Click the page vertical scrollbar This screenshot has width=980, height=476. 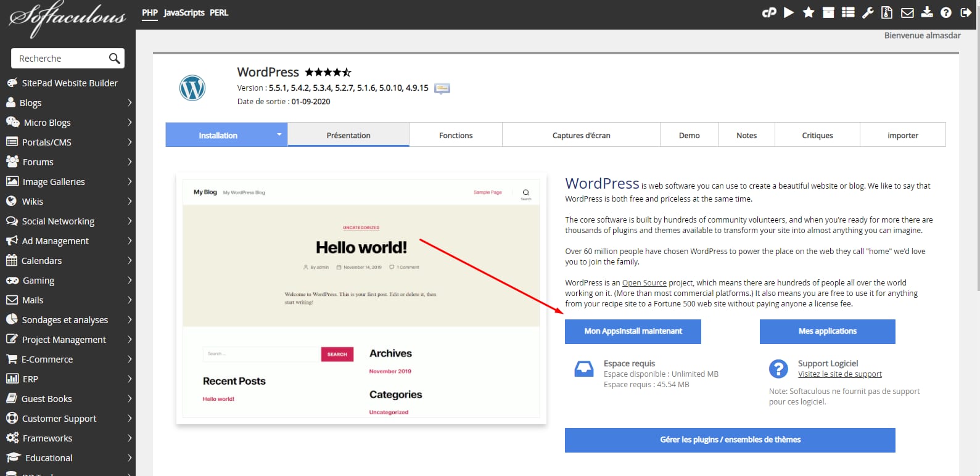[977, 148]
